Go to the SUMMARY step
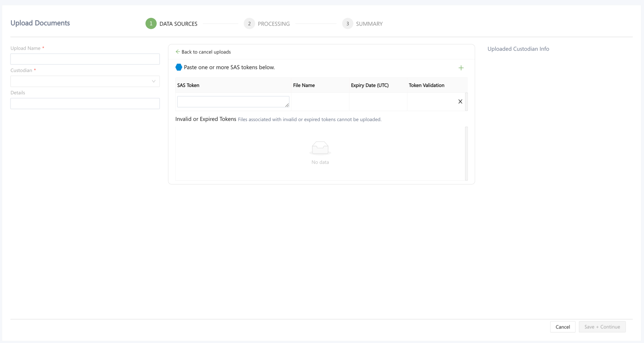The image size is (644, 343). click(x=369, y=24)
